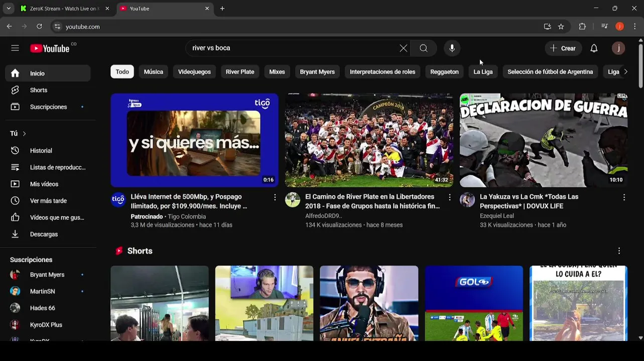Show more category chips with arrow
Screen dimensions: 644x361
625,72
